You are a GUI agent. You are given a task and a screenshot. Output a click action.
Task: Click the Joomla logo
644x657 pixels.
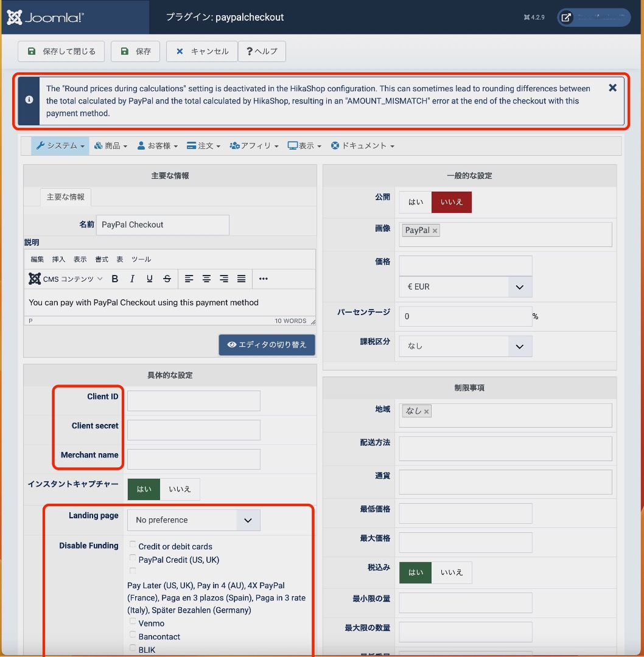click(x=45, y=17)
